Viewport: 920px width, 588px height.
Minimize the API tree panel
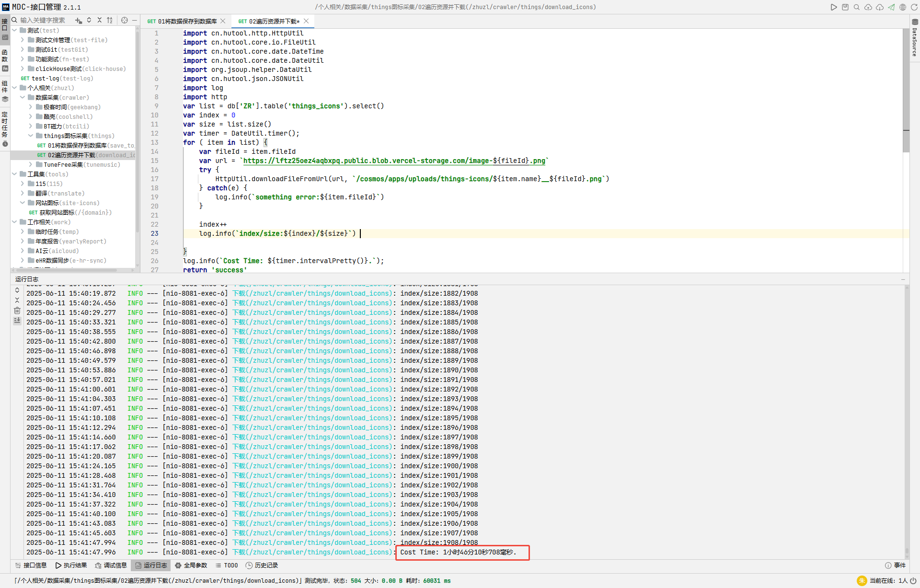point(135,21)
